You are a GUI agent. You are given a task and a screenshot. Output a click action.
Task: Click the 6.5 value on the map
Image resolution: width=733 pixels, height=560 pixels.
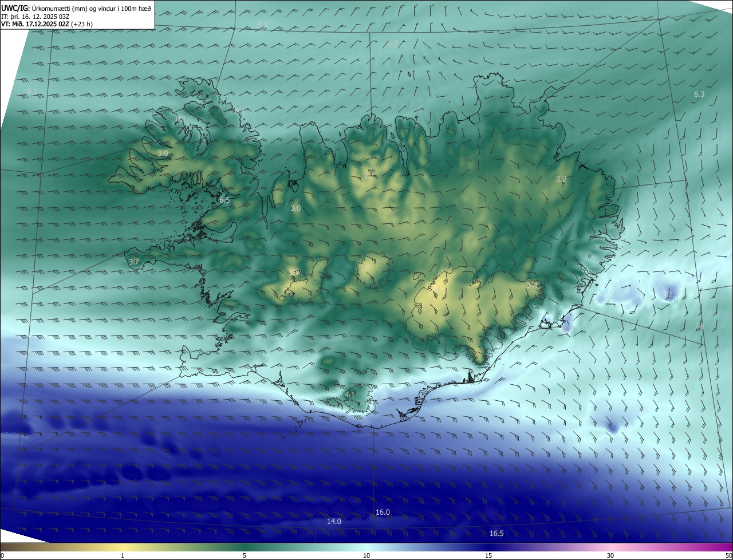[224, 200]
